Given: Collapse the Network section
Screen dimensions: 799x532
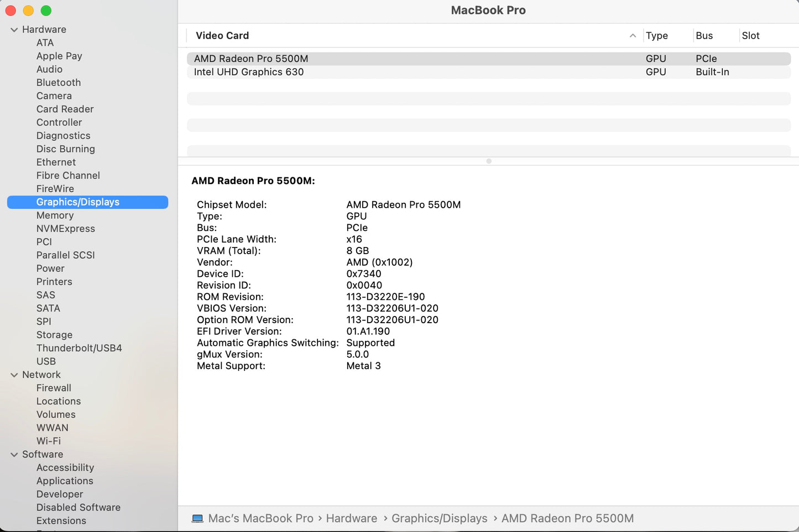Looking at the screenshot, I should point(14,375).
